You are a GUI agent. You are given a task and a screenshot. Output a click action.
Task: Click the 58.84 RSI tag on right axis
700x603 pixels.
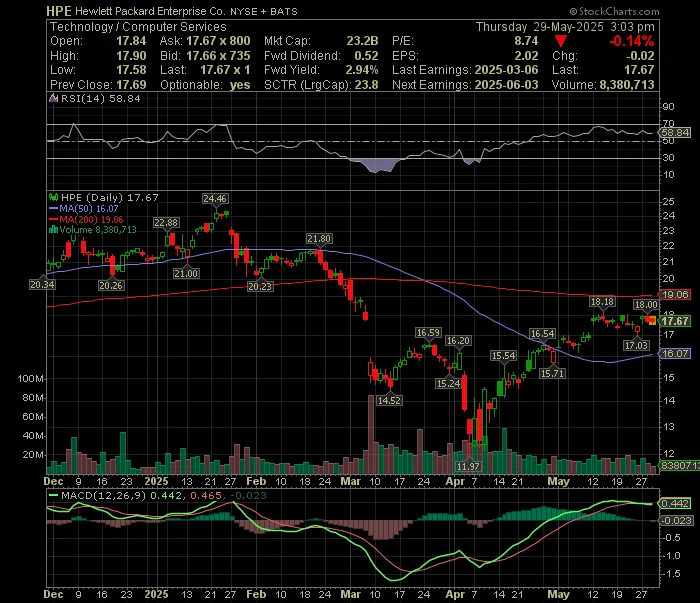[675, 133]
